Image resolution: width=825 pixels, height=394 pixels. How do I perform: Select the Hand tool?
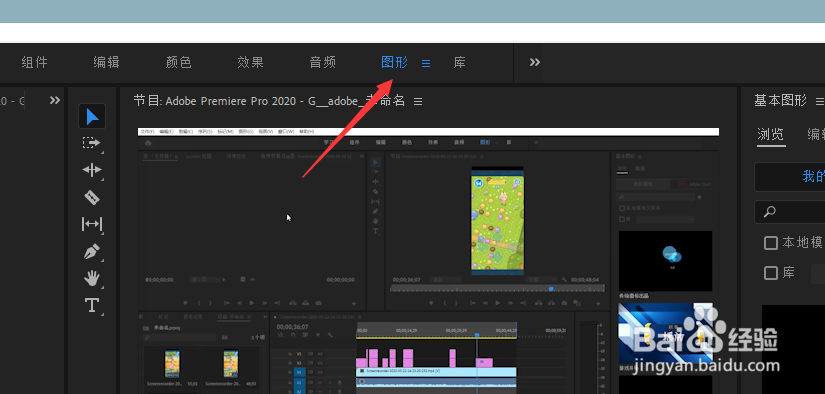(x=92, y=278)
